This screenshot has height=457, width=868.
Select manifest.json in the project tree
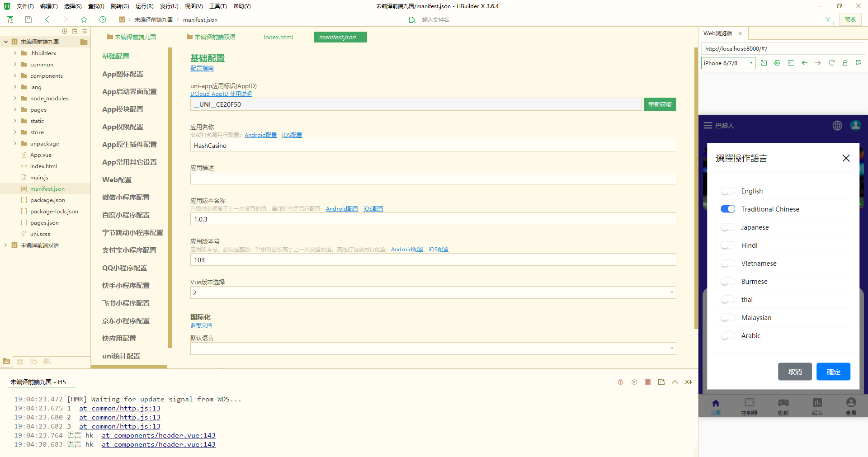[47, 188]
